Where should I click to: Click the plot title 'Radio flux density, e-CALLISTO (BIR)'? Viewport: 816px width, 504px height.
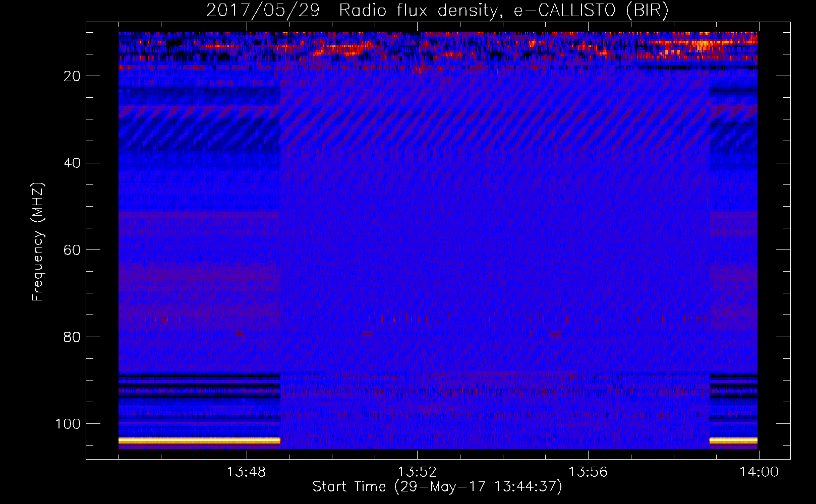(x=503, y=11)
